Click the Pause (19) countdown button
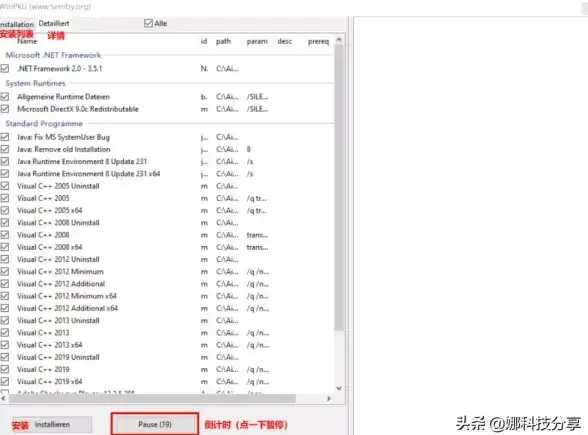Image resolution: width=588 pixels, height=435 pixels. click(155, 424)
